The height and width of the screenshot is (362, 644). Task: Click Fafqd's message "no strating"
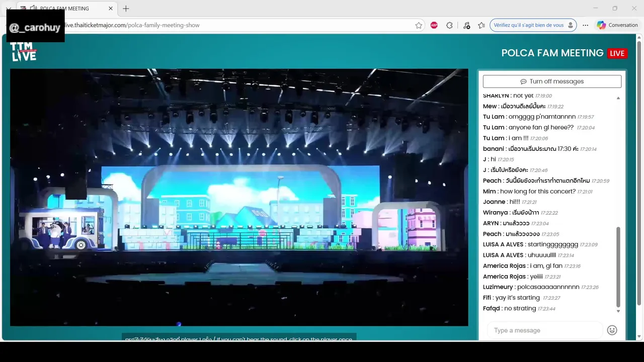(519, 308)
